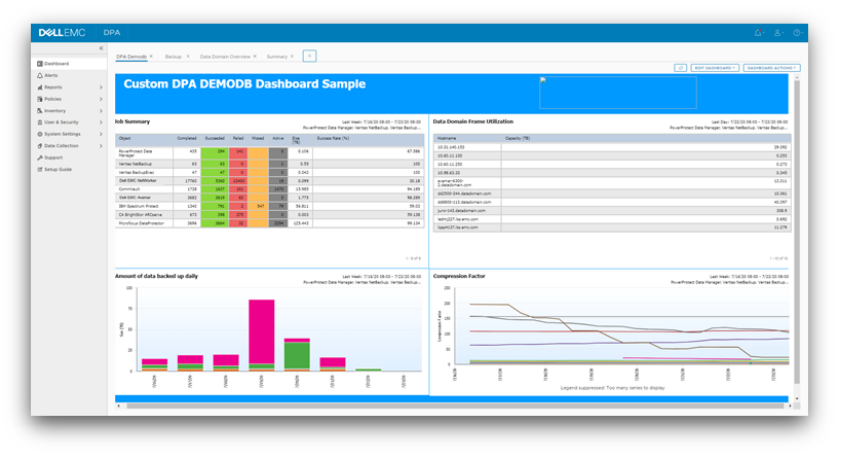Click the System Settings gear icon
Viewport: 842px width, 455px height.
pos(40,134)
